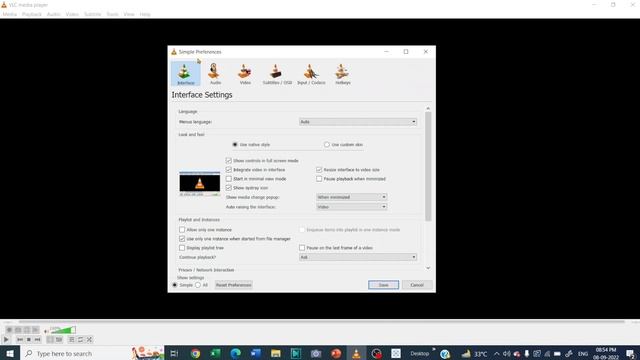Click the VLC cone icon in the taskbar

[x=356, y=353]
